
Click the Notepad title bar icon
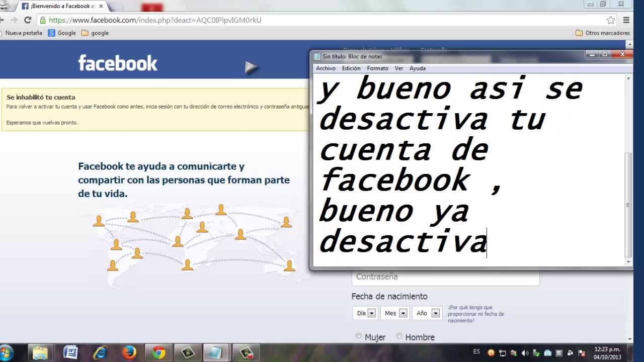(317, 56)
